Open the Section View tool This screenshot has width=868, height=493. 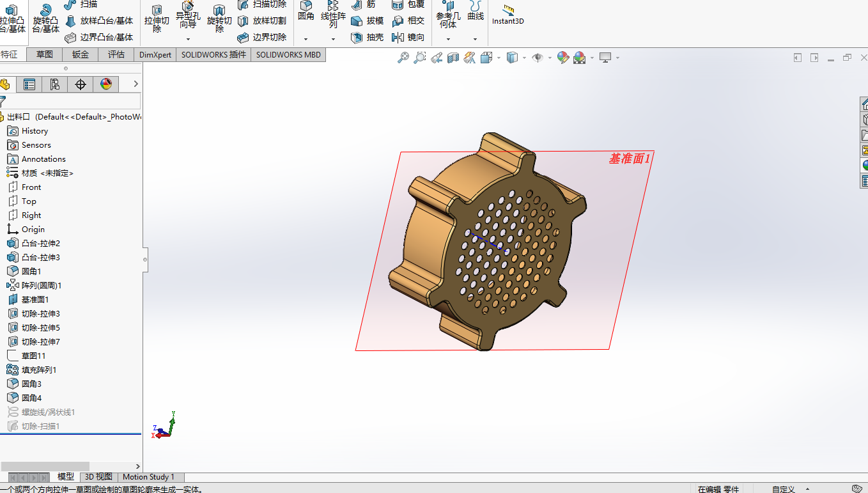(x=453, y=58)
